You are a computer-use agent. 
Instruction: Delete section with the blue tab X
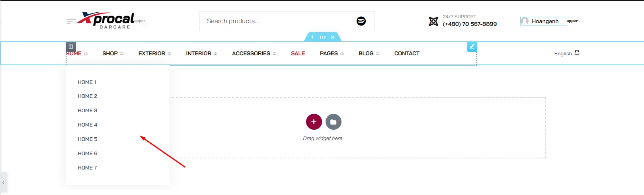point(333,37)
